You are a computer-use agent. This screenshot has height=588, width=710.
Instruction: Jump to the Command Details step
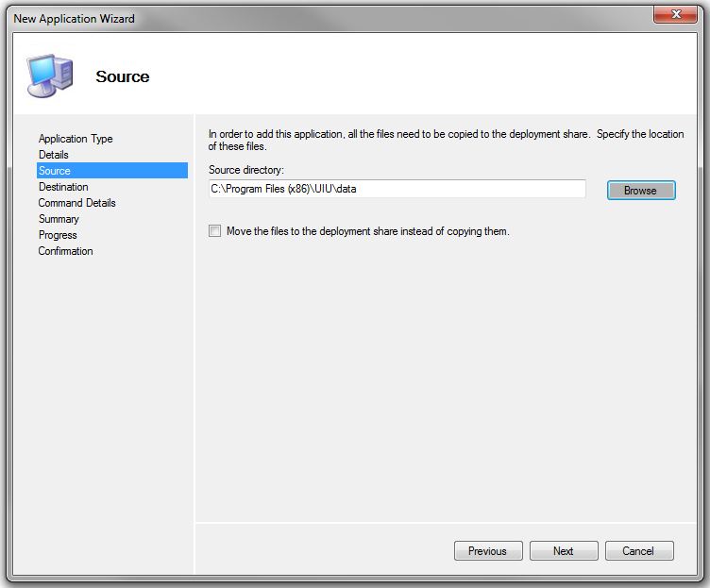tap(77, 203)
